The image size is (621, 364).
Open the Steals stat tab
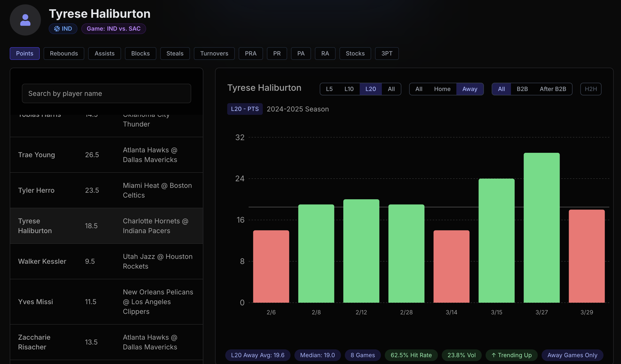pyautogui.click(x=175, y=54)
